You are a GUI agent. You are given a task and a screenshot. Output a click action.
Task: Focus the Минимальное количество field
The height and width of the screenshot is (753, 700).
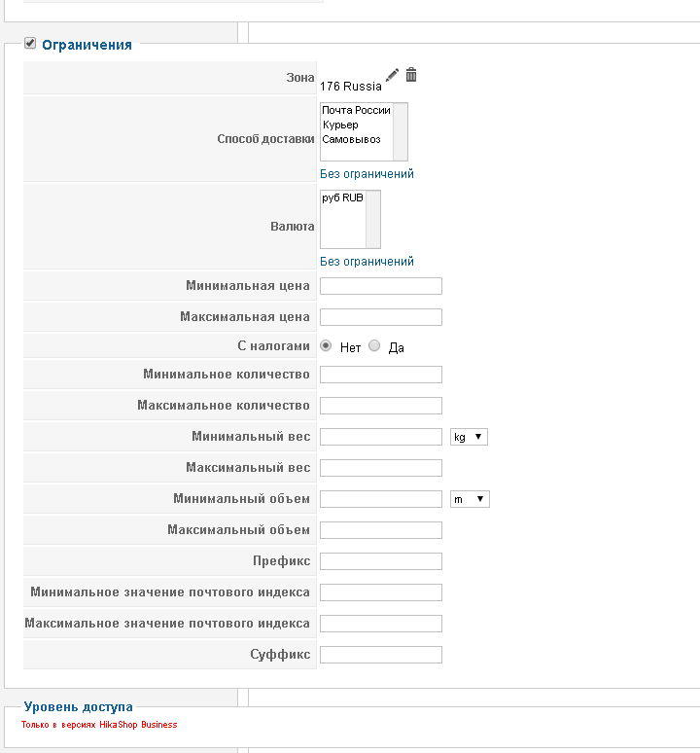380,375
